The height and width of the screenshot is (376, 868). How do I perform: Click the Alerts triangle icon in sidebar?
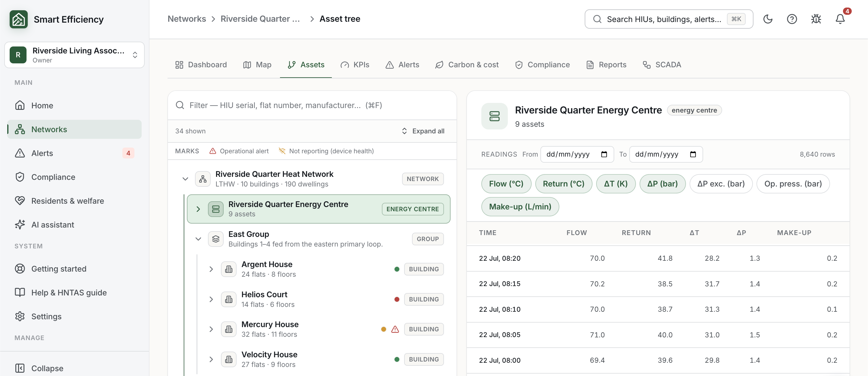point(20,153)
